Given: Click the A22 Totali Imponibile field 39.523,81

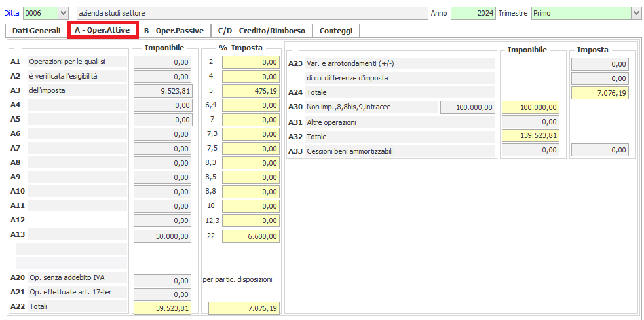Looking at the screenshot, I should pyautogui.click(x=162, y=308).
